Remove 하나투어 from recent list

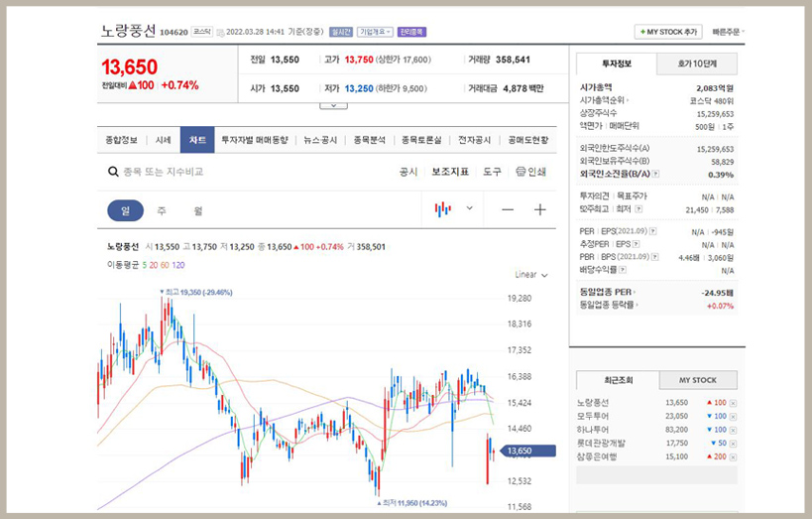(733, 430)
